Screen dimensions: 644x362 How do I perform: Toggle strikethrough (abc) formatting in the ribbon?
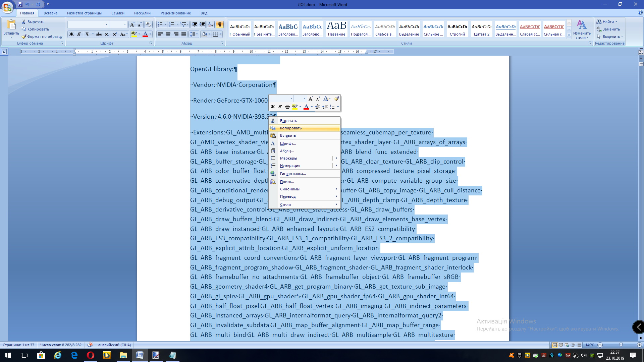point(99,34)
